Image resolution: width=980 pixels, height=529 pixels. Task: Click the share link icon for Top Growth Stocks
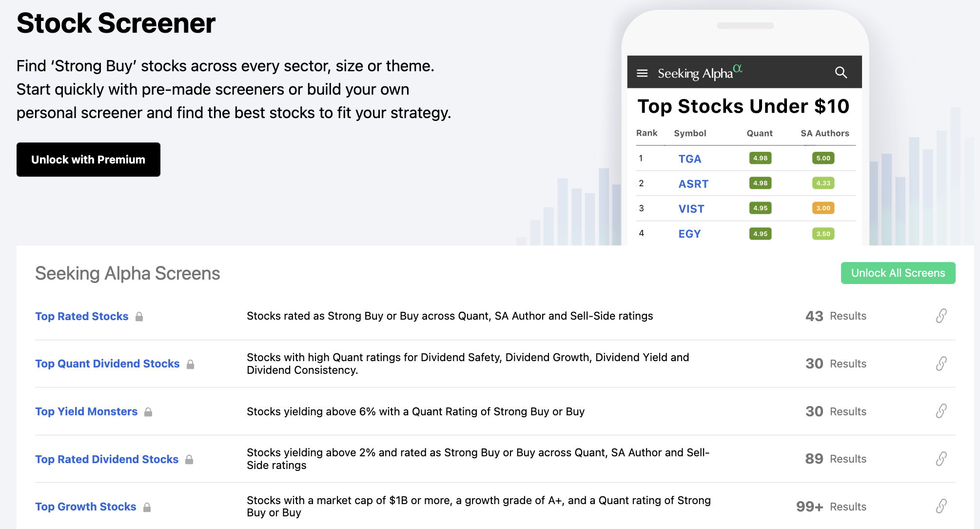tap(941, 507)
